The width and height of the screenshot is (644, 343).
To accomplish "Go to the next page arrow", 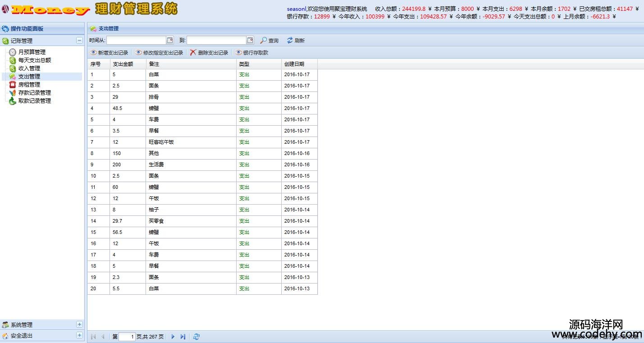I will pos(173,337).
